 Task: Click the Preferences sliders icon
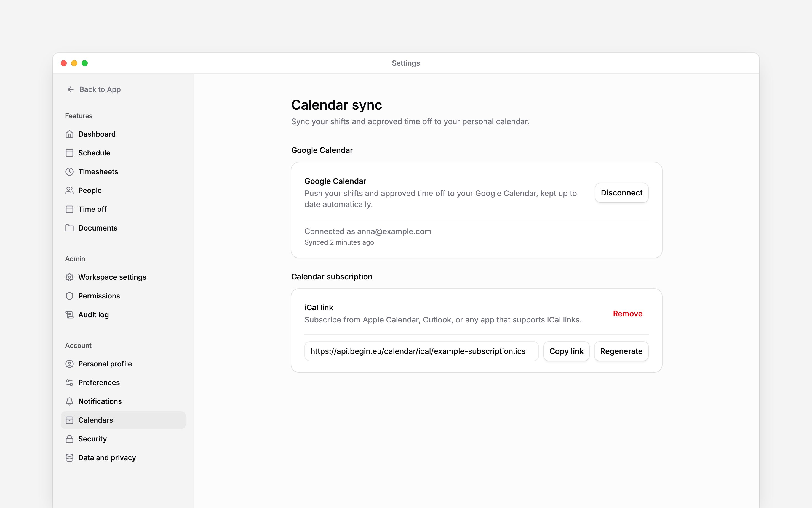(x=70, y=383)
